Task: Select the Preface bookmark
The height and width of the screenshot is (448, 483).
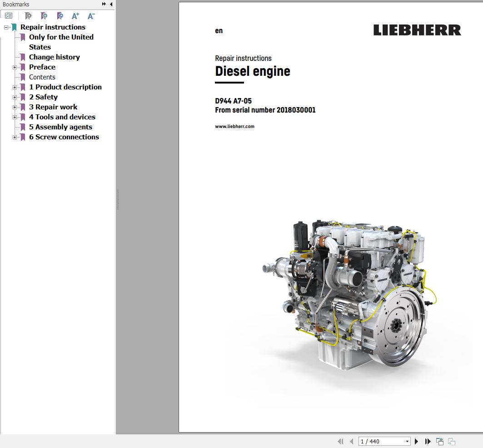Action: 42,67
